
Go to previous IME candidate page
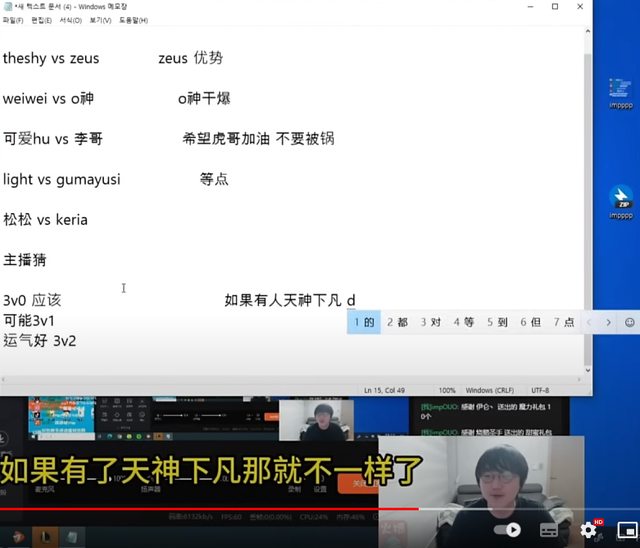tap(589, 322)
